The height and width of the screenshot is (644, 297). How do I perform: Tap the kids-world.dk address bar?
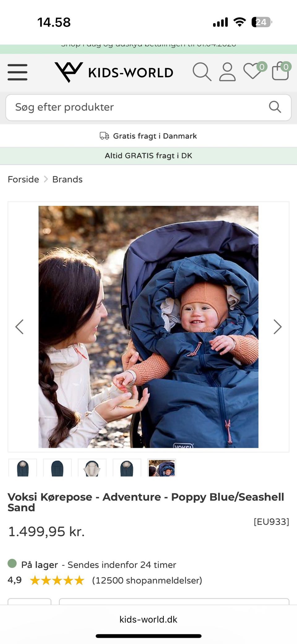click(148, 619)
